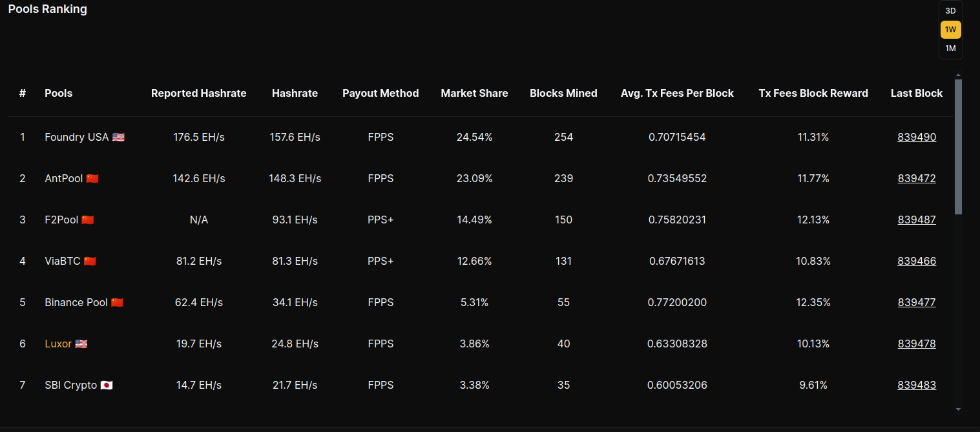Viewport: 980px width, 432px height.
Task: Select the F2Pool pool name
Action: (x=61, y=220)
